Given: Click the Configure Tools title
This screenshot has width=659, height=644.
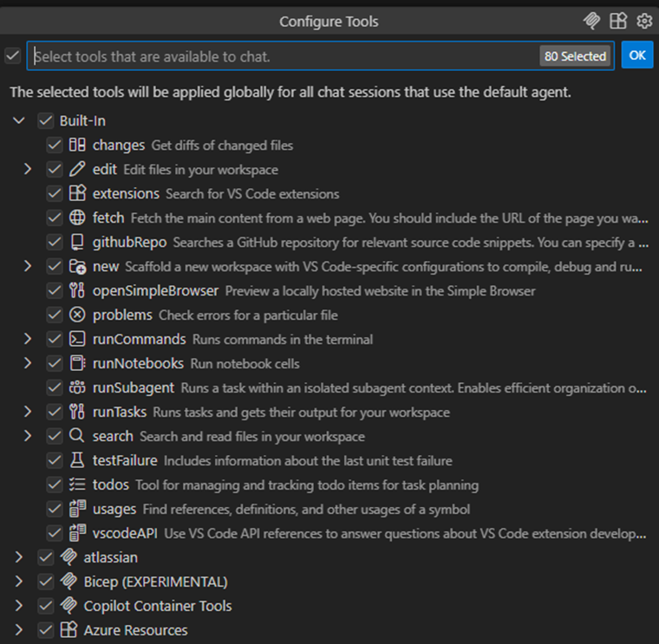Looking at the screenshot, I should tap(329, 22).
